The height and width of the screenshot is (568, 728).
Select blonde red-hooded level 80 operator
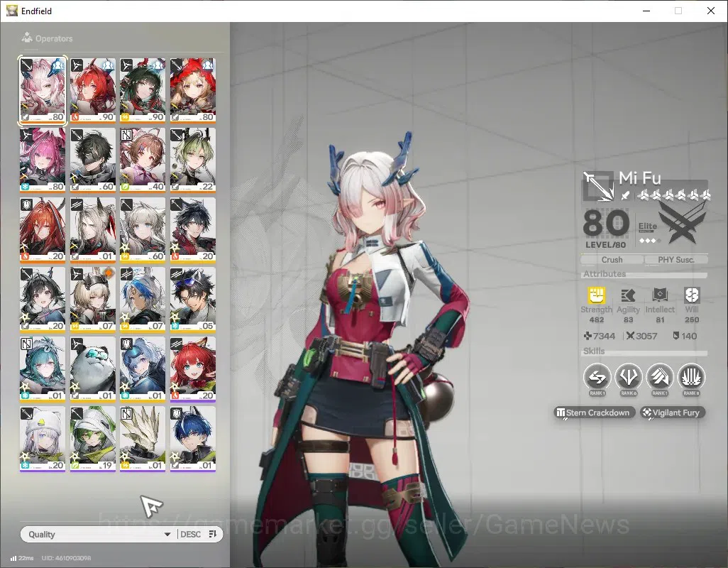pyautogui.click(x=193, y=90)
